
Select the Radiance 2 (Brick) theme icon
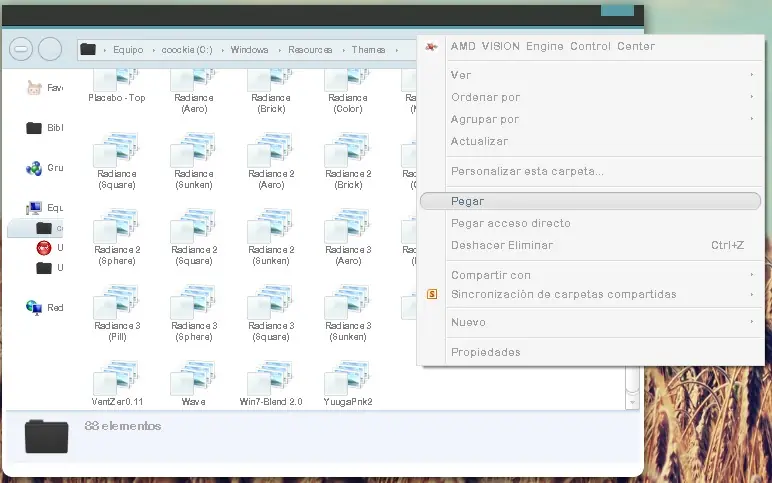pos(348,152)
